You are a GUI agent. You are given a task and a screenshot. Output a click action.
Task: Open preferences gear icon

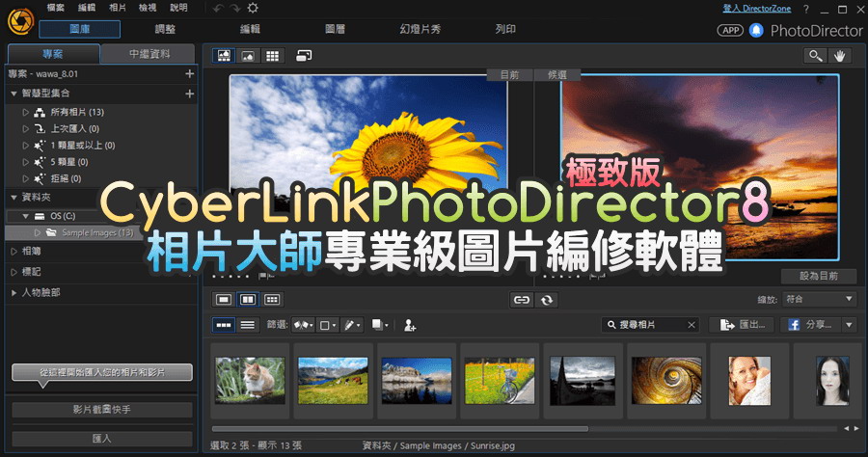click(253, 9)
